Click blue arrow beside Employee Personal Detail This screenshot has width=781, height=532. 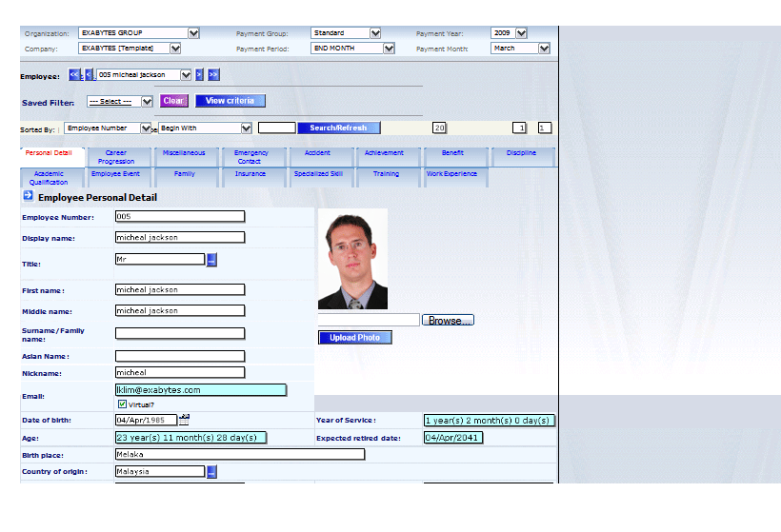pyautogui.click(x=28, y=196)
